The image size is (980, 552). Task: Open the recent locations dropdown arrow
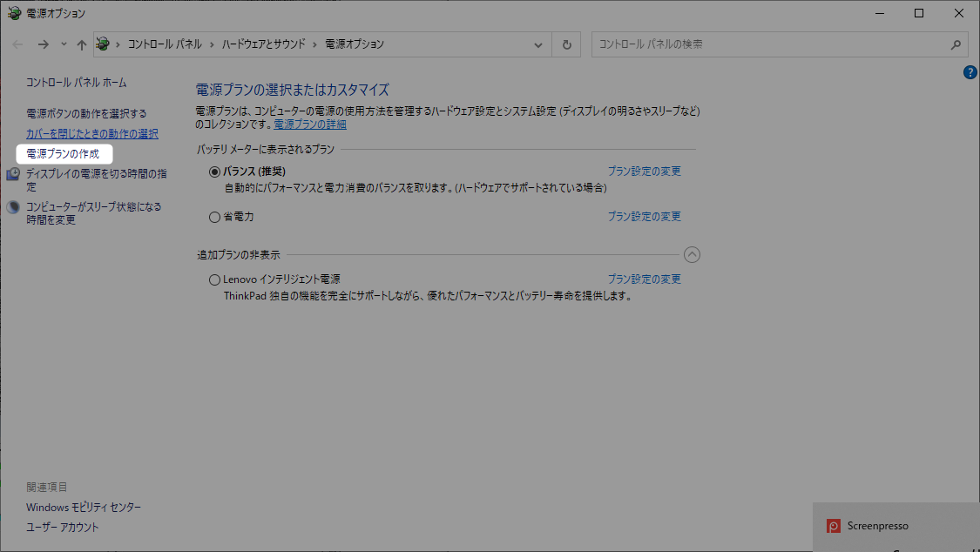(64, 44)
